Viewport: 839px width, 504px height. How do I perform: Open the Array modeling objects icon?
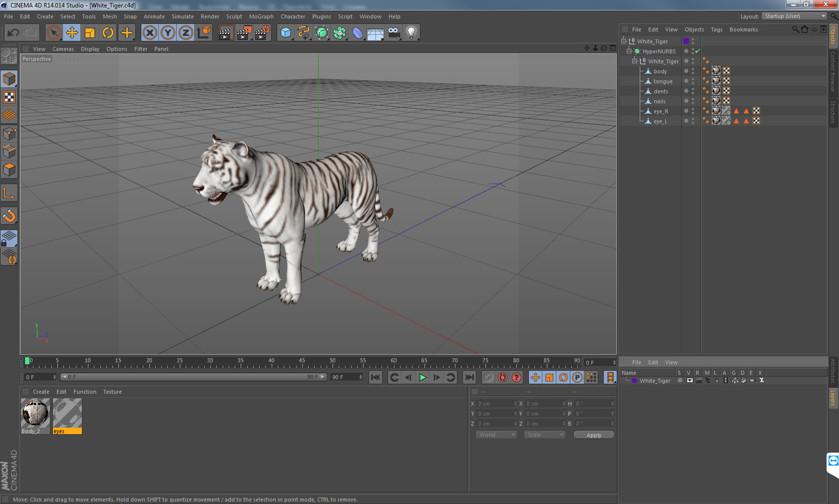pyautogui.click(x=340, y=33)
